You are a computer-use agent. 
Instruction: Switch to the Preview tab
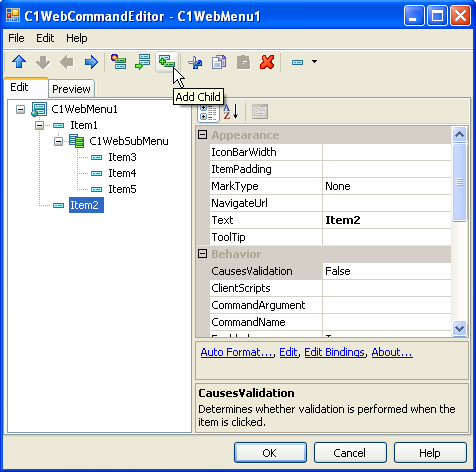[71, 89]
